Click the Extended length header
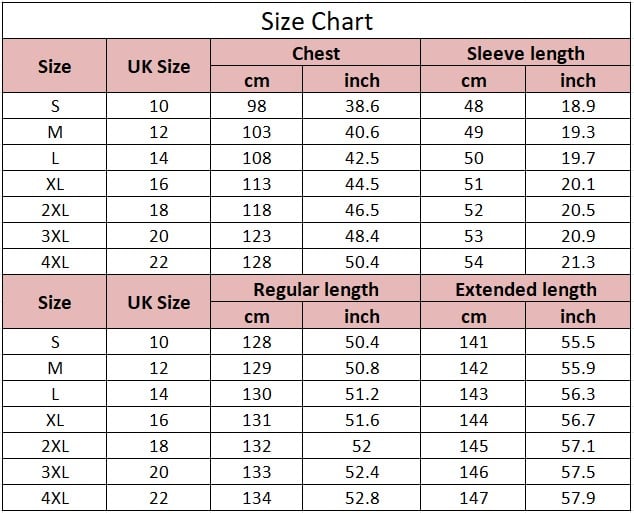Screen dimensions: 634x513 click(526, 290)
